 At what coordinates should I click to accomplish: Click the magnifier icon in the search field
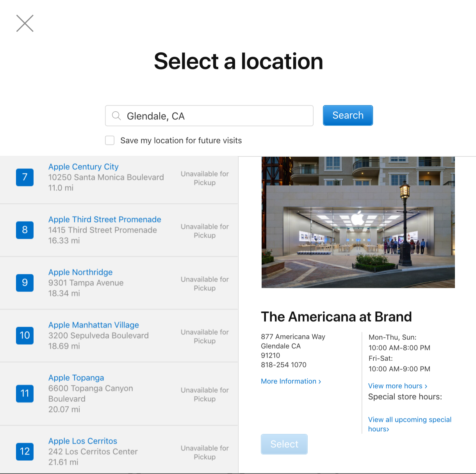point(116,116)
